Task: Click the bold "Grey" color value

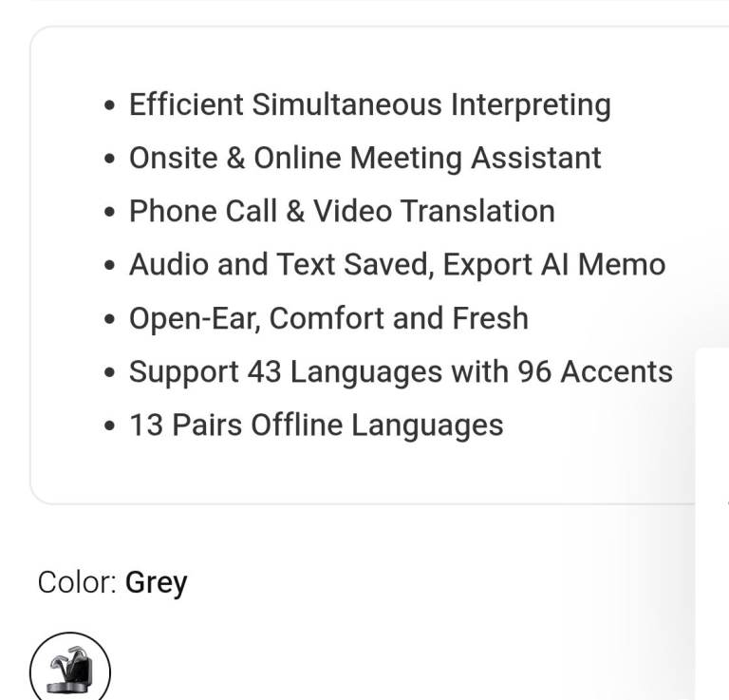Action: [x=156, y=581]
